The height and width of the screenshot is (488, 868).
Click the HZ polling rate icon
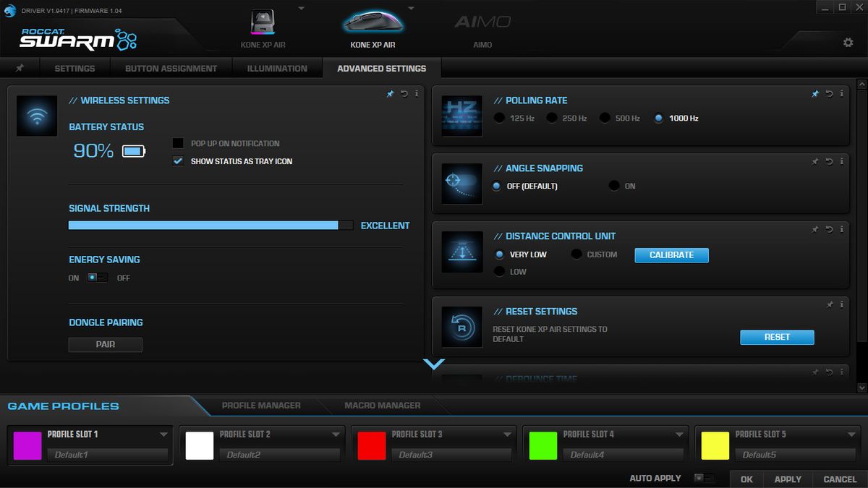click(462, 116)
